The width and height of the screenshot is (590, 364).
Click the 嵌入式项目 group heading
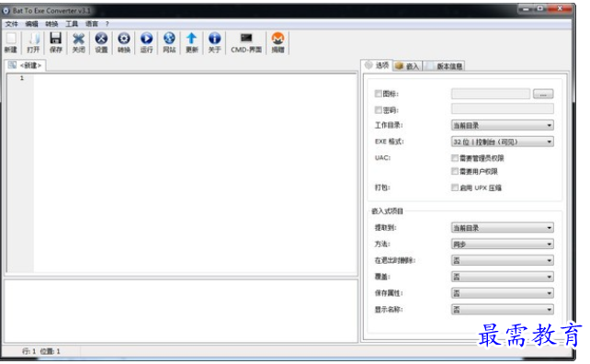tap(387, 211)
